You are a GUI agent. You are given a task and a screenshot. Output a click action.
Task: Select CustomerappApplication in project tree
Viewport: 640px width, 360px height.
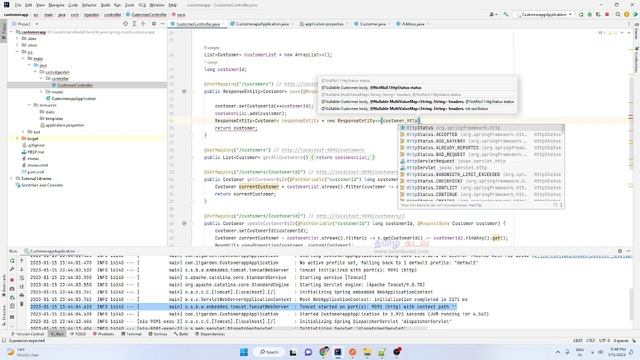click(x=73, y=98)
